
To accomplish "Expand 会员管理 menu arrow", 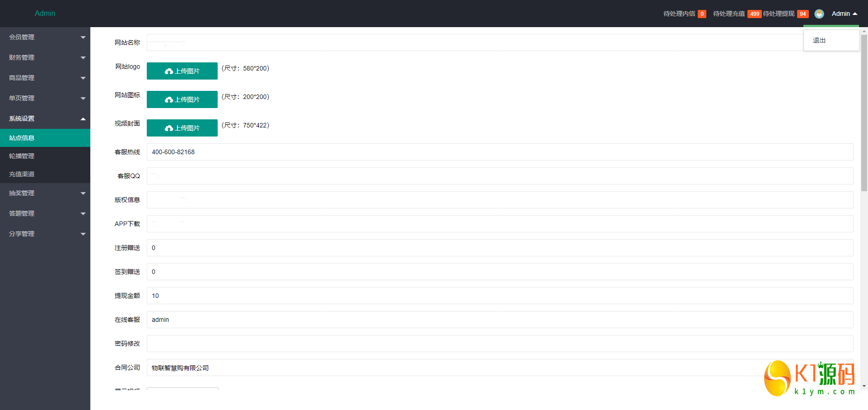I will (83, 38).
